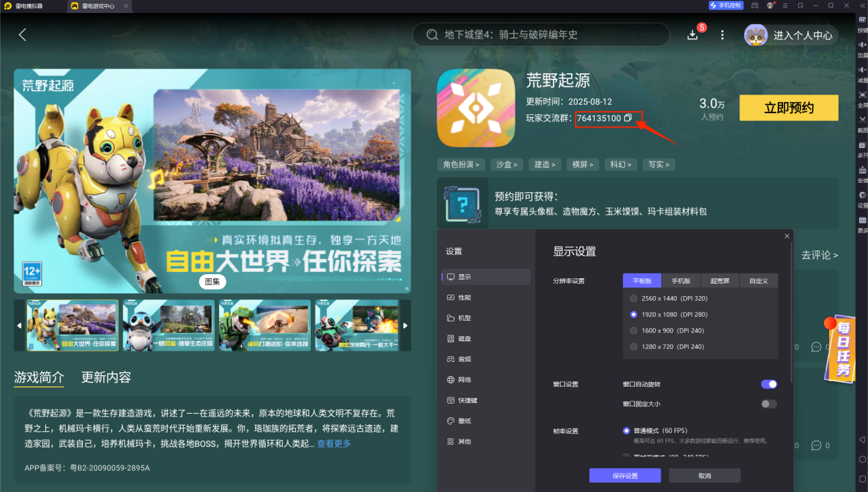868x492 pixels.
Task: Open the 磁盘 settings section
Action: pyautogui.click(x=486, y=339)
